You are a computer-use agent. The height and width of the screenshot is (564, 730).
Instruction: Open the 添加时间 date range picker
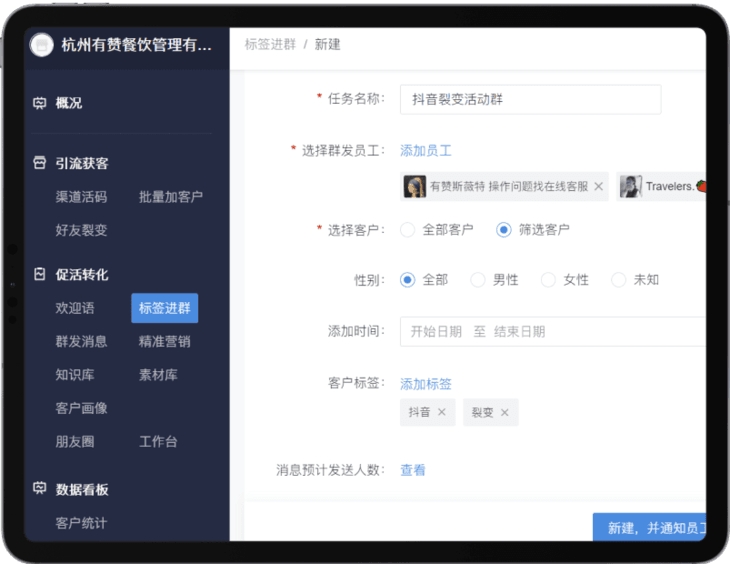click(550, 332)
